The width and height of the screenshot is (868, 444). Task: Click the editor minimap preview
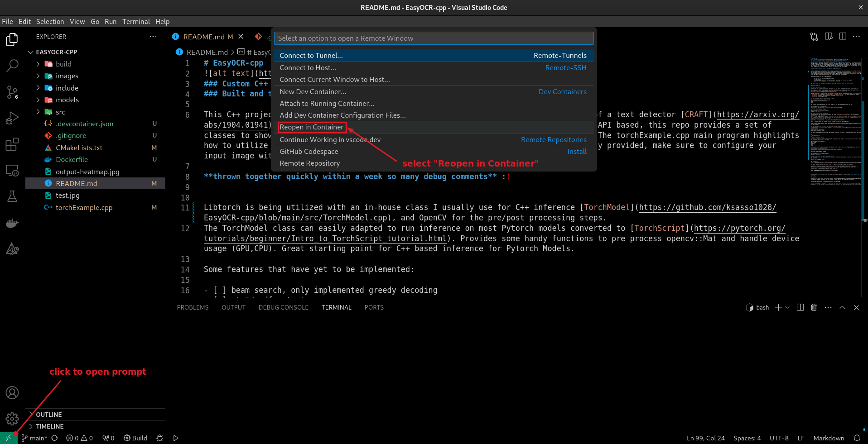click(x=835, y=122)
